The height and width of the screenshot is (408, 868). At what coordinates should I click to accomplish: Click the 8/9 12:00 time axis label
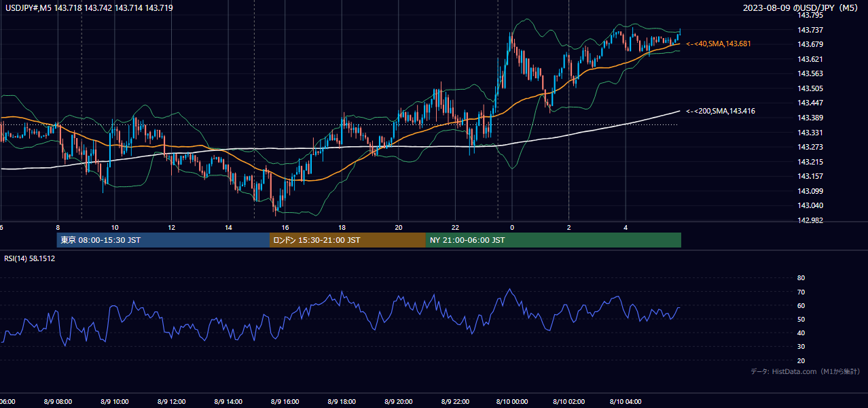(x=171, y=402)
